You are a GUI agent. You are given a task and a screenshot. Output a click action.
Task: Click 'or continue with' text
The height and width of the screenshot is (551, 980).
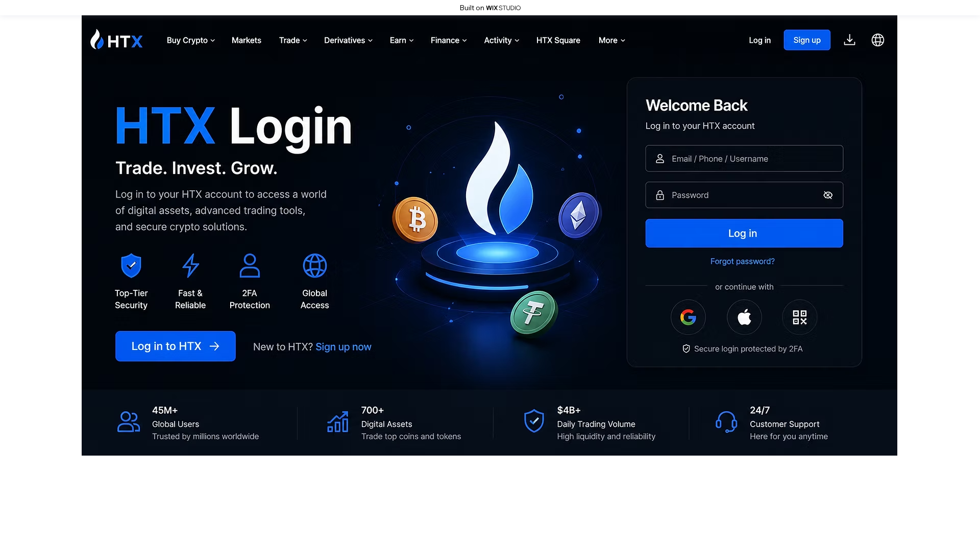pyautogui.click(x=744, y=287)
